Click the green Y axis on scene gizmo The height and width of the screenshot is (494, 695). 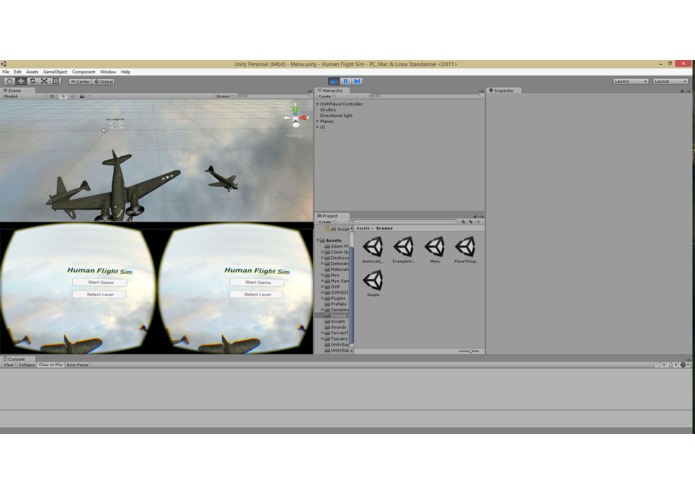click(295, 109)
